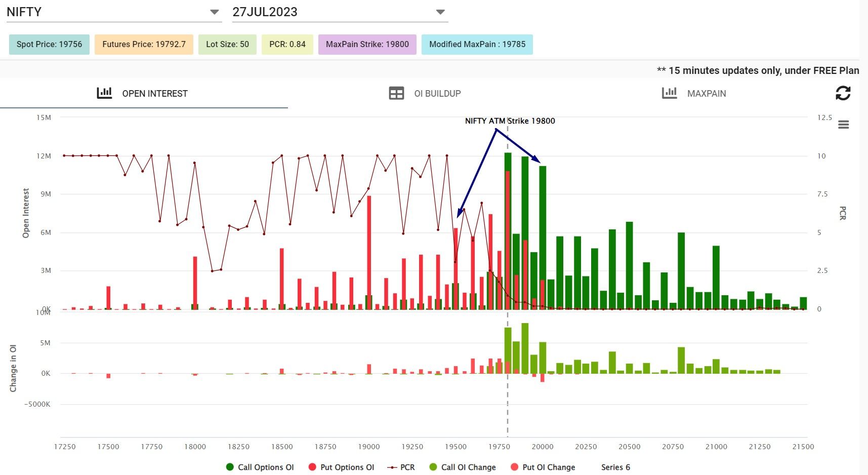Click the OI Buildup table icon
Viewport: 868px width, 475px height.
[x=396, y=93]
